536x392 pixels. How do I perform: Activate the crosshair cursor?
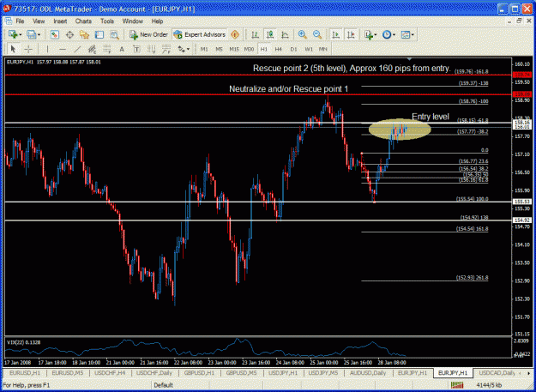coord(28,49)
